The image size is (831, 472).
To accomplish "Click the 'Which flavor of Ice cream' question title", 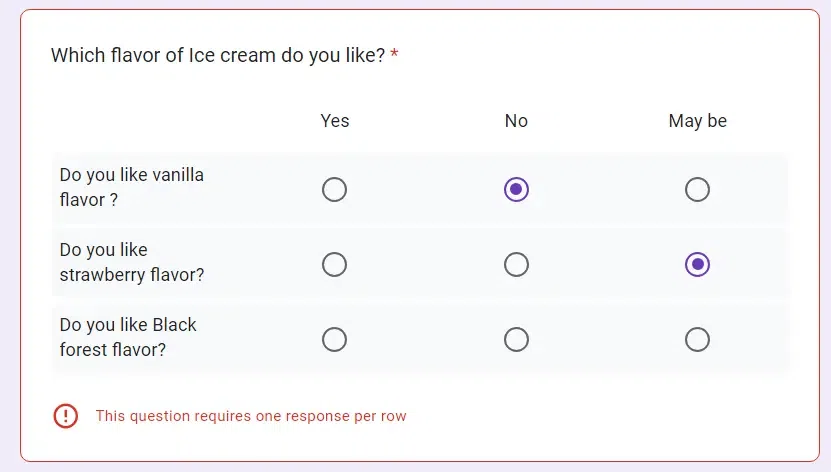I will click(x=218, y=56).
